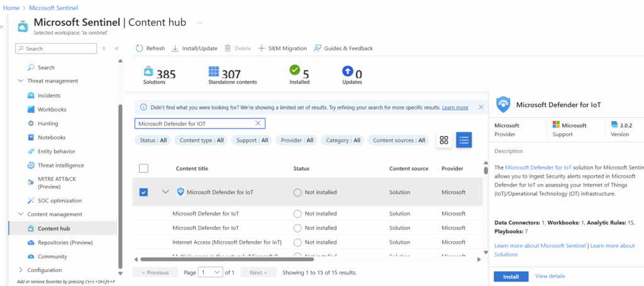The width and height of the screenshot is (644, 286).
Task: Select Content hub in the sidebar
Action: [62, 229]
